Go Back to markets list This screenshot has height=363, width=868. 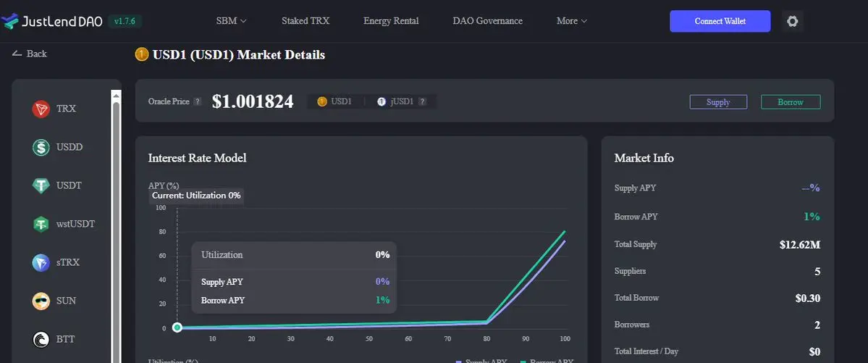tap(30, 54)
